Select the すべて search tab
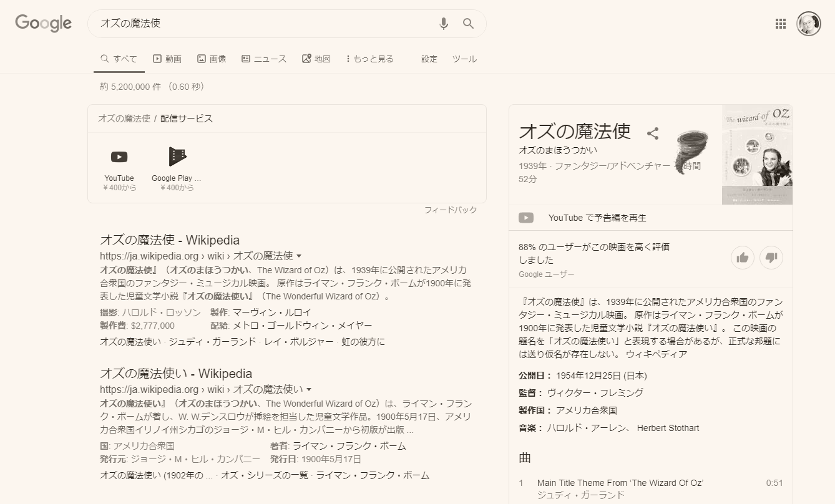Screen dimensions: 835x504 119,59
